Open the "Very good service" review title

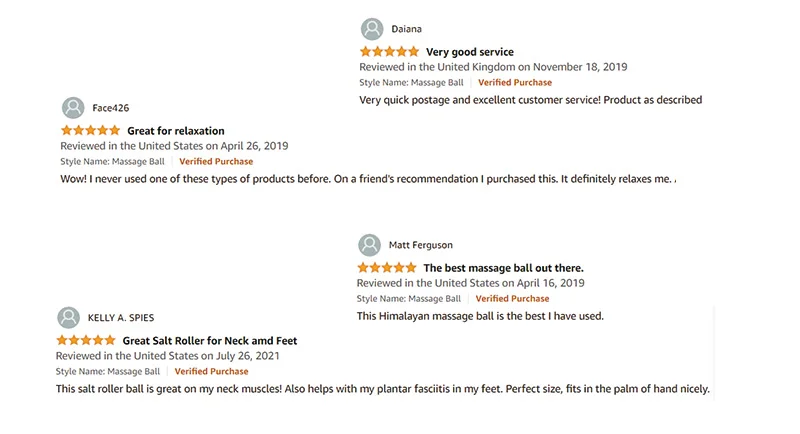pos(469,52)
